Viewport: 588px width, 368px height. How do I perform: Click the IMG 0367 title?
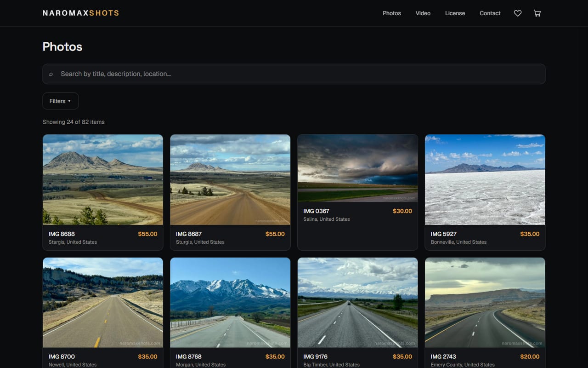317,211
